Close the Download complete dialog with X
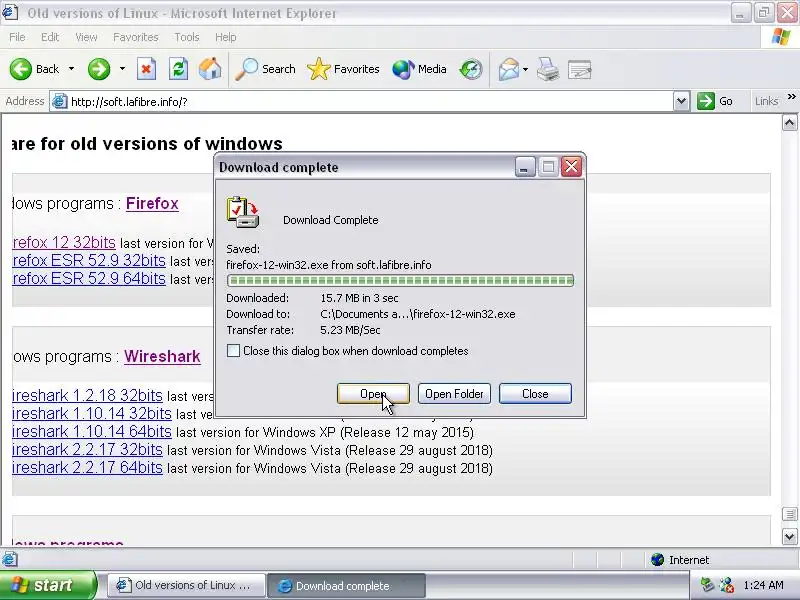The width and height of the screenshot is (800, 600). (x=571, y=167)
